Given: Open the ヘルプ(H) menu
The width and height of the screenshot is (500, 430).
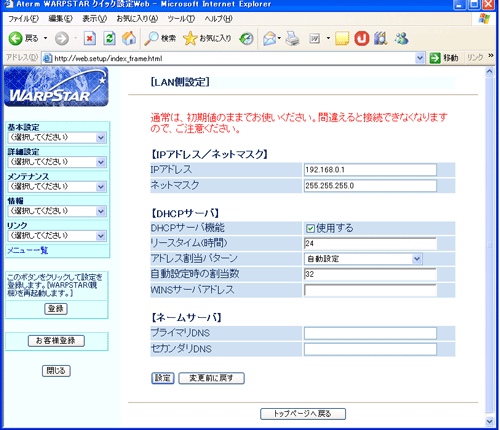Looking at the screenshot, I should (218, 19).
